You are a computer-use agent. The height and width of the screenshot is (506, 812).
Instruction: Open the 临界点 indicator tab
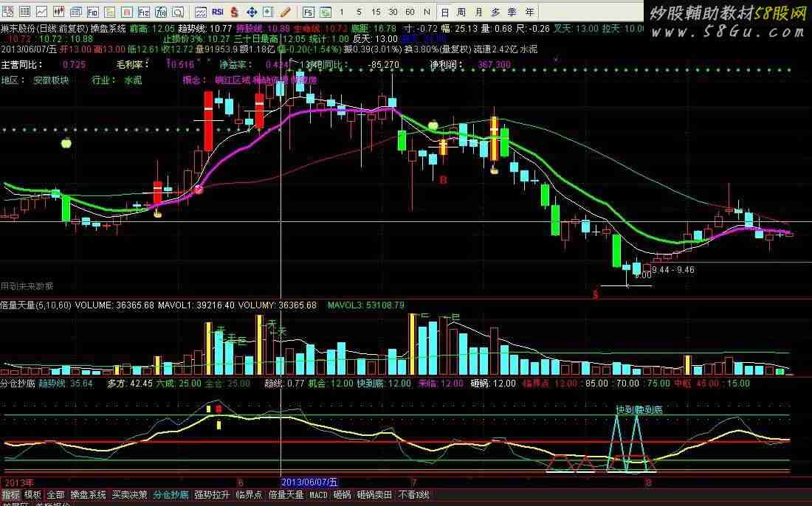[249, 495]
